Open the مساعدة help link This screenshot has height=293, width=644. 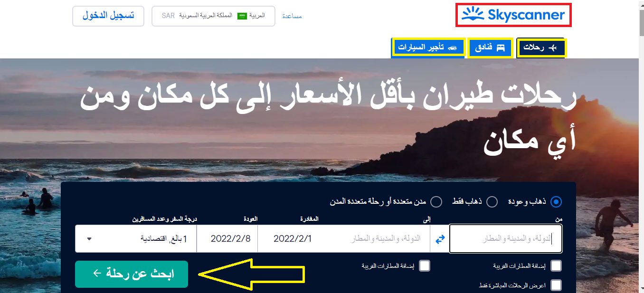292,16
